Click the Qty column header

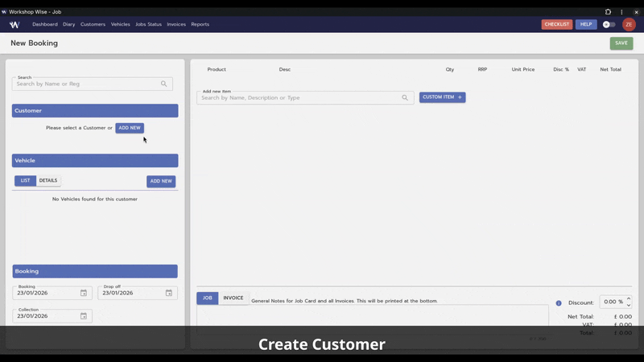450,69
